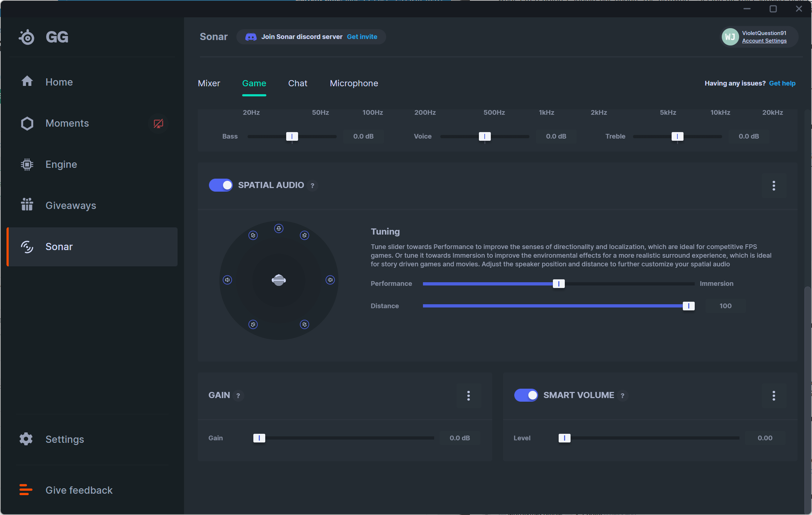Expand Smart Volume three-dot options menu
Viewport: 812px width, 515px height.
click(x=774, y=396)
